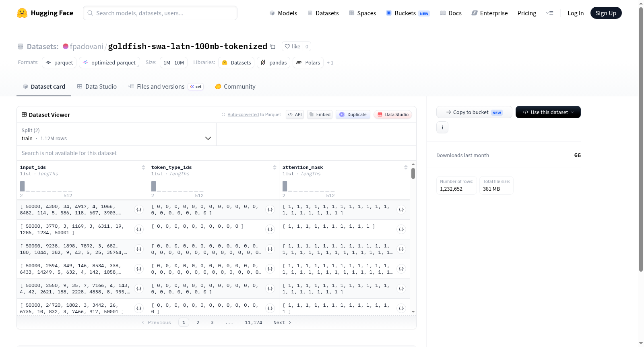Screen dimensions: 644x347
Task: Sort by input_ids column
Action: point(143,167)
